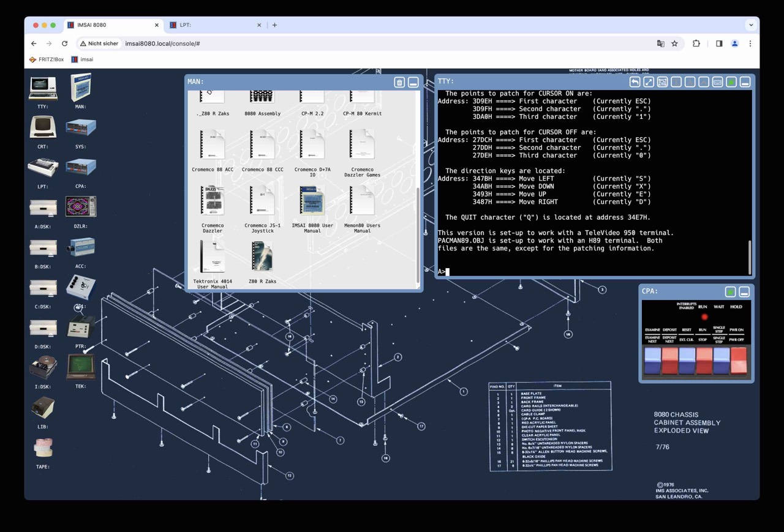Select the B:DSK: disk drive icon

(x=43, y=247)
